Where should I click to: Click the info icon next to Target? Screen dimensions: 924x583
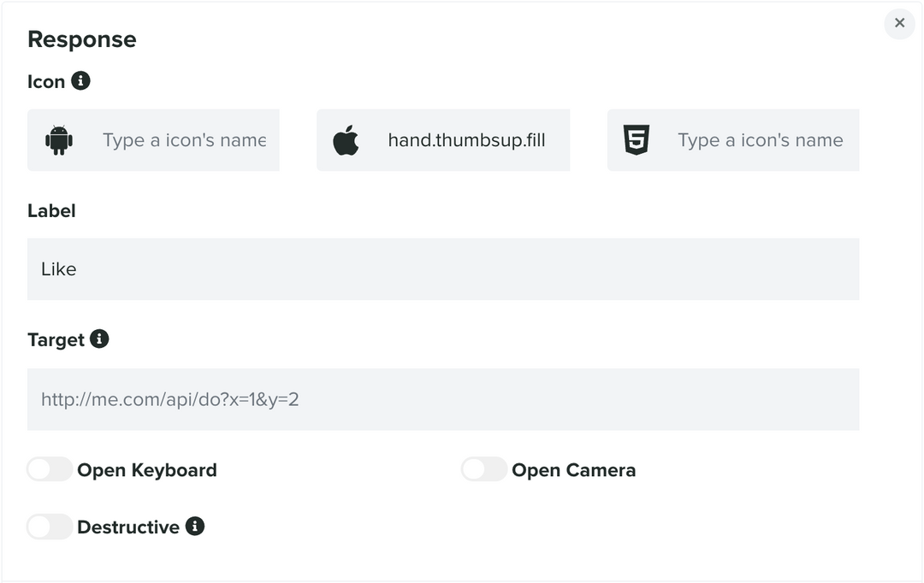(x=99, y=339)
